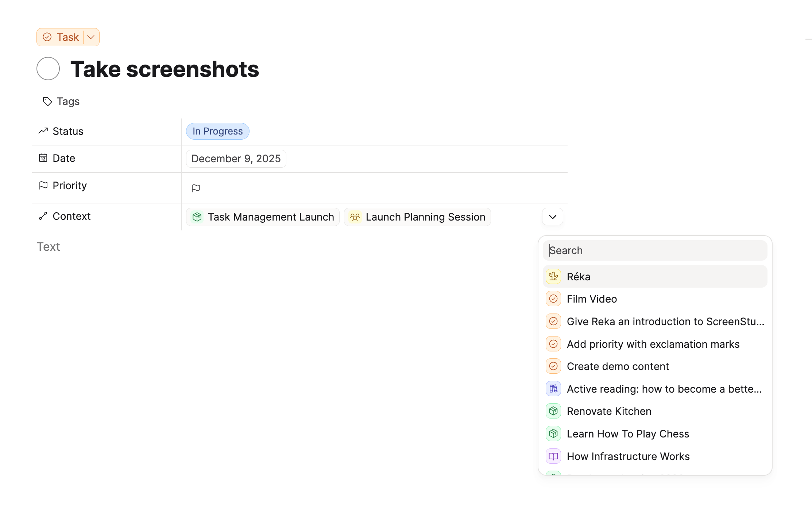
Task: Click the Tags label icon
Action: 47,101
